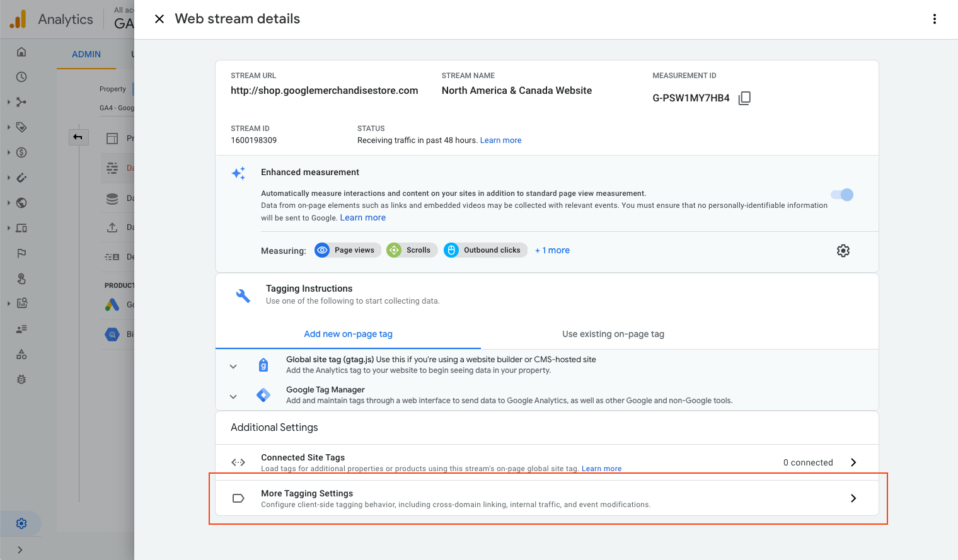Click the back arrow button in admin column
The height and width of the screenshot is (560, 958).
[78, 137]
